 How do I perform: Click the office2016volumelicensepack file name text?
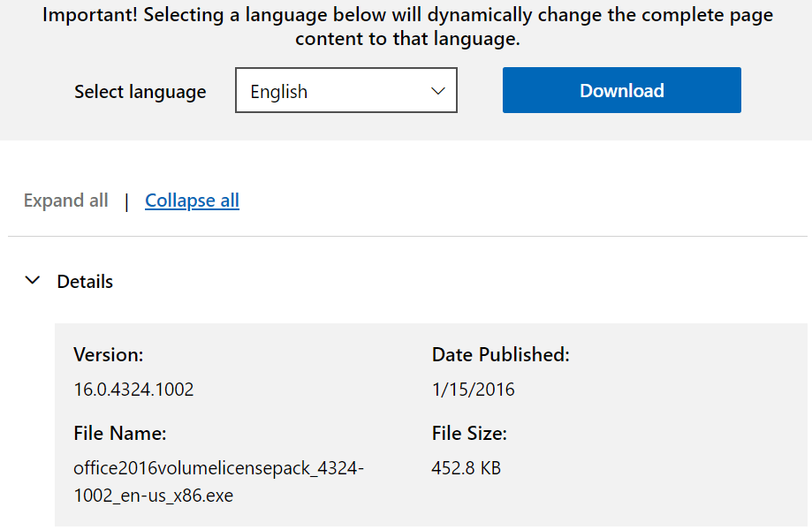(218, 469)
